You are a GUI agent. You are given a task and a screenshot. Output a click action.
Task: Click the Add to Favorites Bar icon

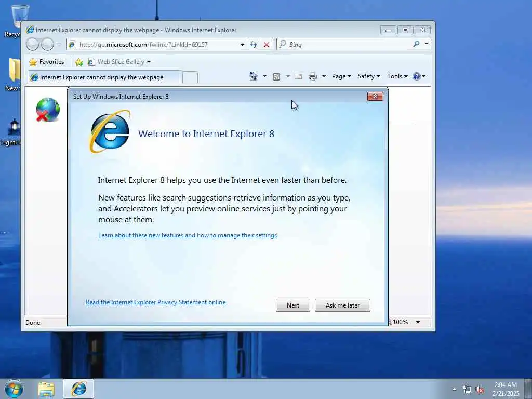coord(79,62)
